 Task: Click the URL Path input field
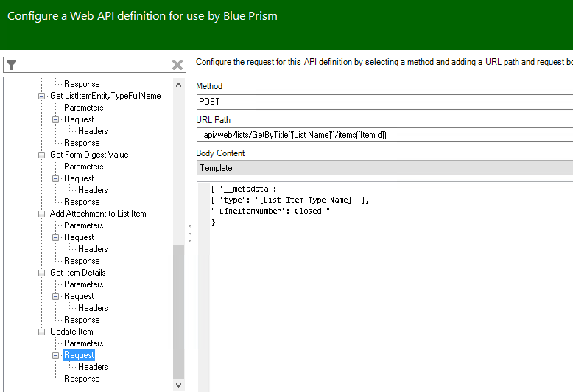click(384, 135)
